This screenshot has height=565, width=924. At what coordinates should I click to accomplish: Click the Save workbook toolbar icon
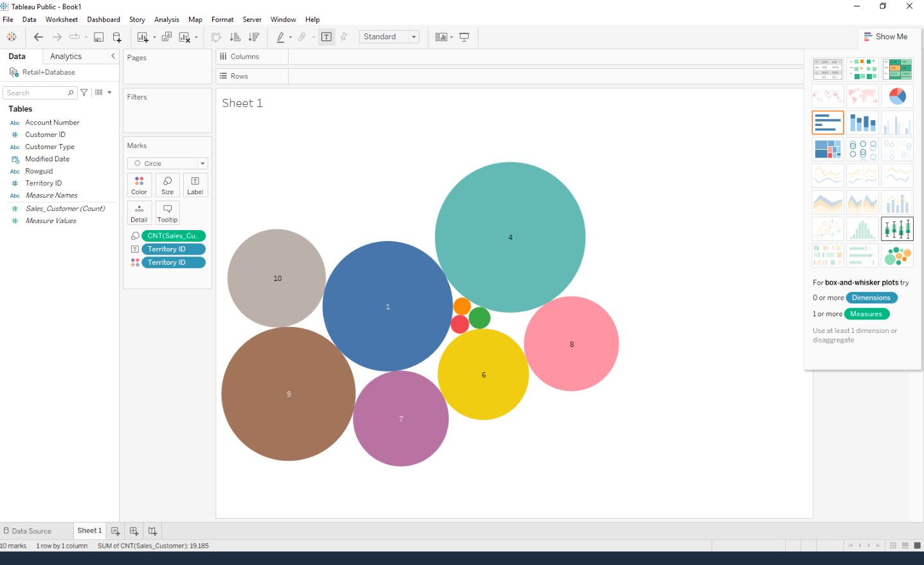point(98,37)
